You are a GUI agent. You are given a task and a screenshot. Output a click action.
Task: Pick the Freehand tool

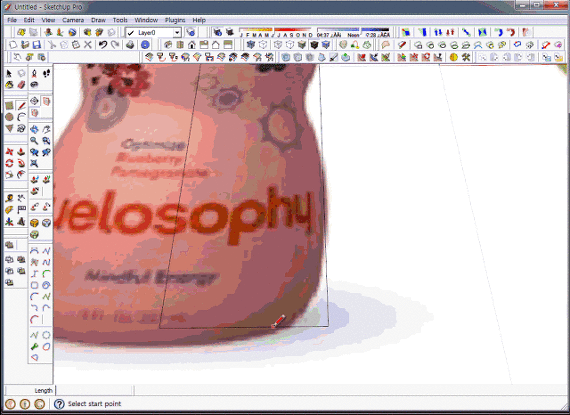[21, 128]
